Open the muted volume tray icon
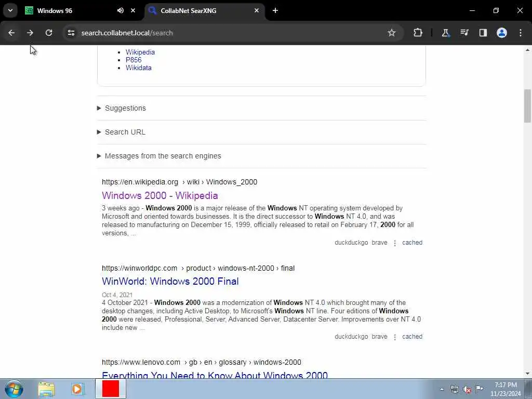 tap(467, 390)
